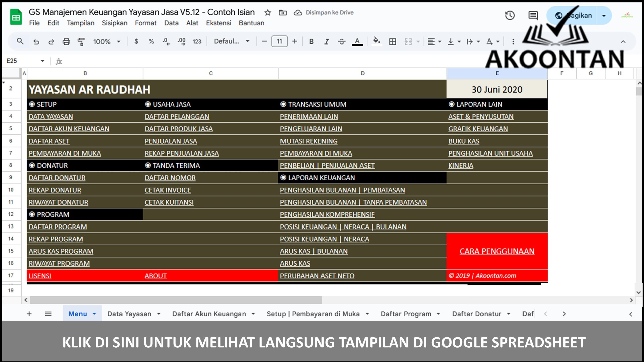The image size is (644, 362).
Task: Redo the last action
Action: point(51,41)
